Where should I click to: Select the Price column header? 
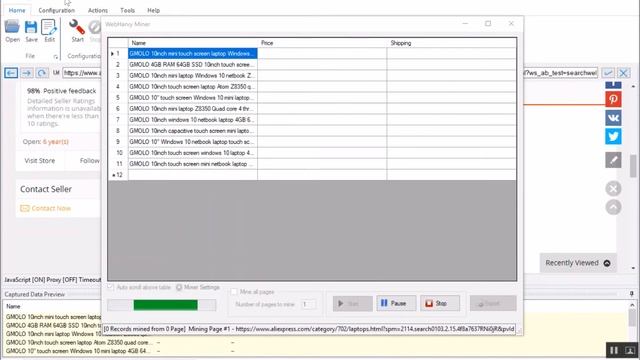tap(322, 43)
